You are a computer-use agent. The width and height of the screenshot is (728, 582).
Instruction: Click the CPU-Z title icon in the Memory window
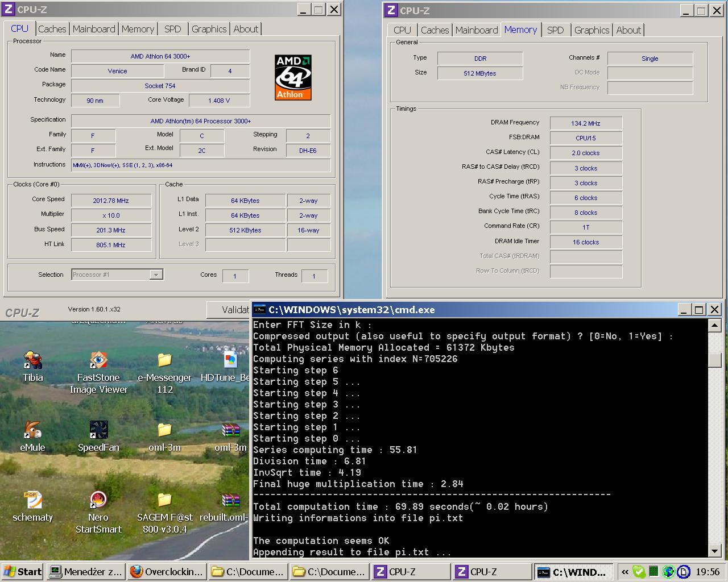391,10
